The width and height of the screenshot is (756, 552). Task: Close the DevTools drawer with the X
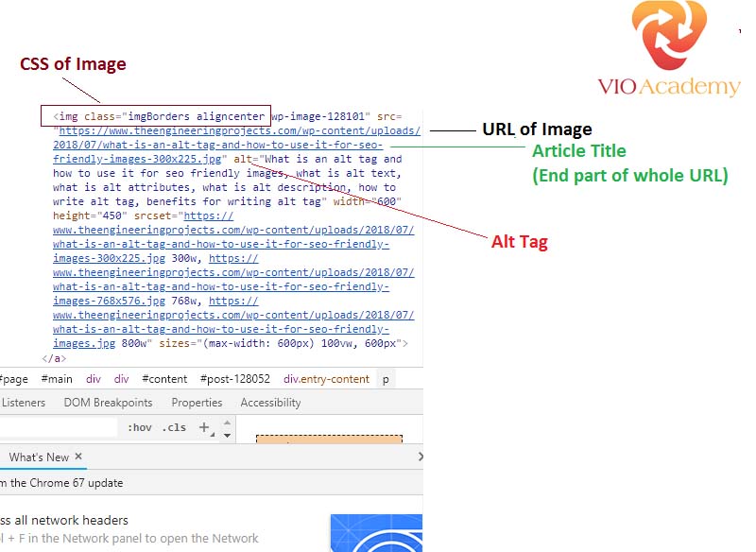click(420, 457)
